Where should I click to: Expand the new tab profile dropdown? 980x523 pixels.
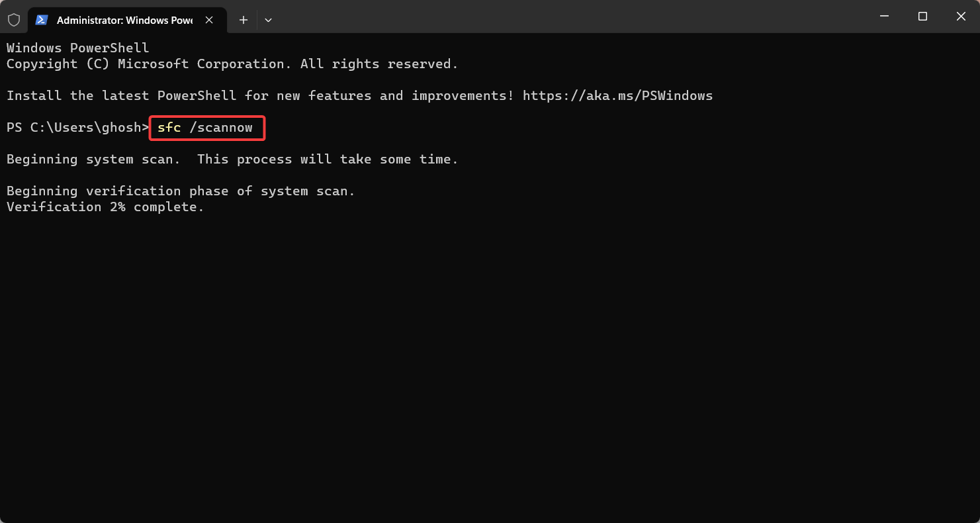pos(268,20)
